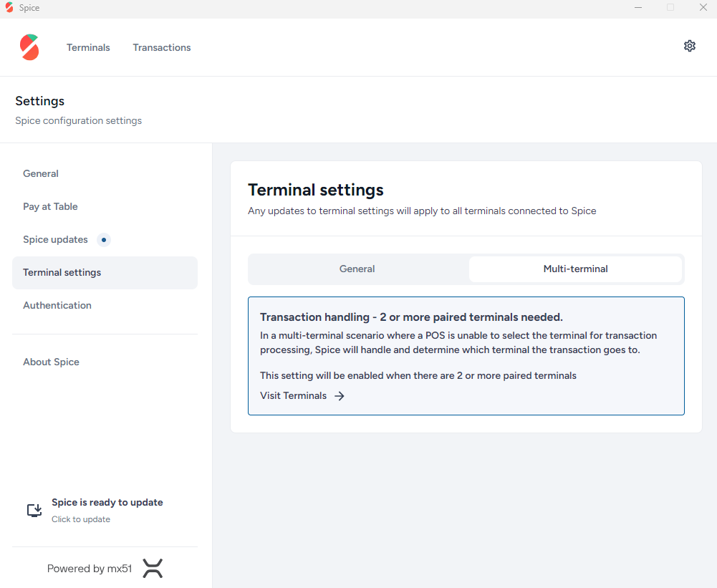
Task: Click the arrow next to Visit Terminals
Action: coord(340,396)
